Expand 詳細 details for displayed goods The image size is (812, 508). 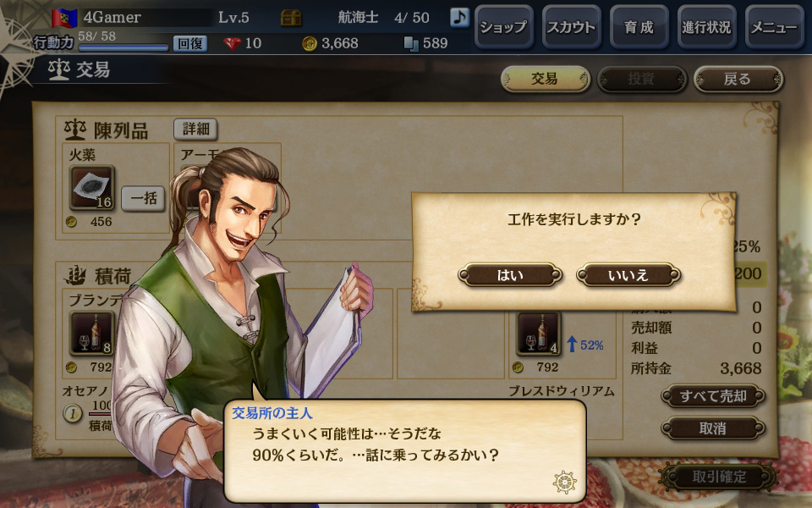(x=195, y=129)
